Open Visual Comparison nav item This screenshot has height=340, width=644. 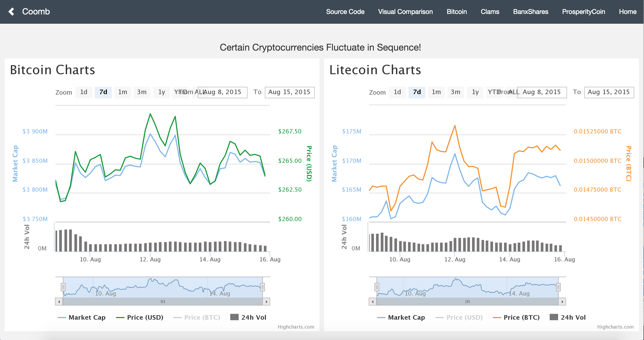pos(405,12)
